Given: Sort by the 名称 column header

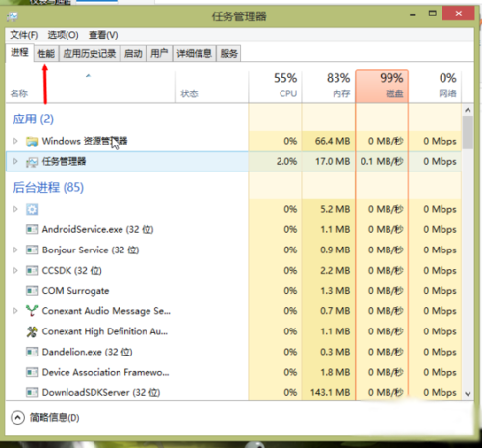Looking at the screenshot, I should [x=91, y=87].
